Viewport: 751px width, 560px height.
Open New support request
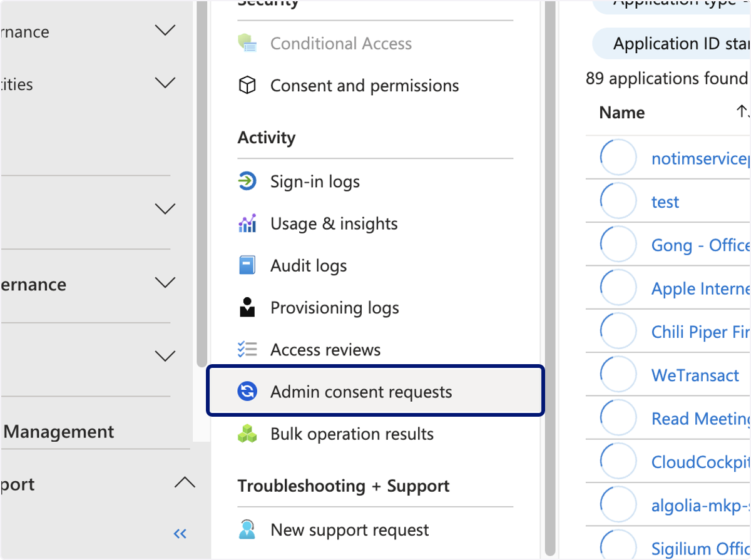[x=350, y=530]
